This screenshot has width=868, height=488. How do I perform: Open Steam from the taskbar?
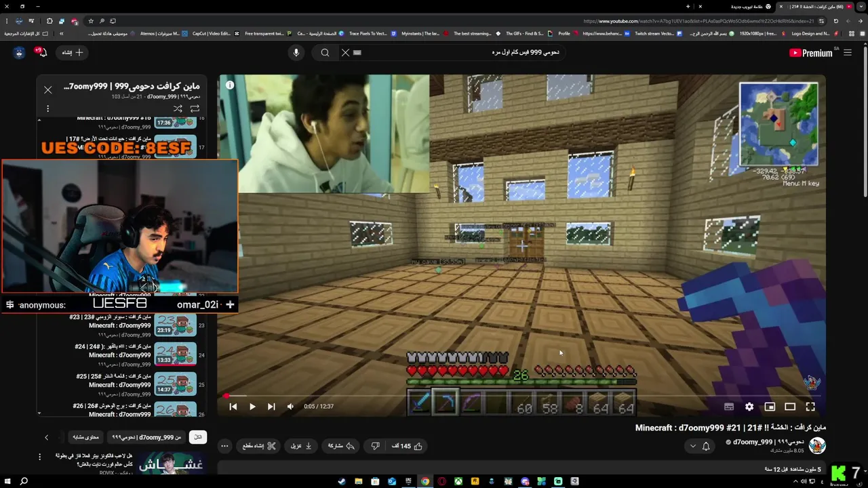tap(341, 481)
